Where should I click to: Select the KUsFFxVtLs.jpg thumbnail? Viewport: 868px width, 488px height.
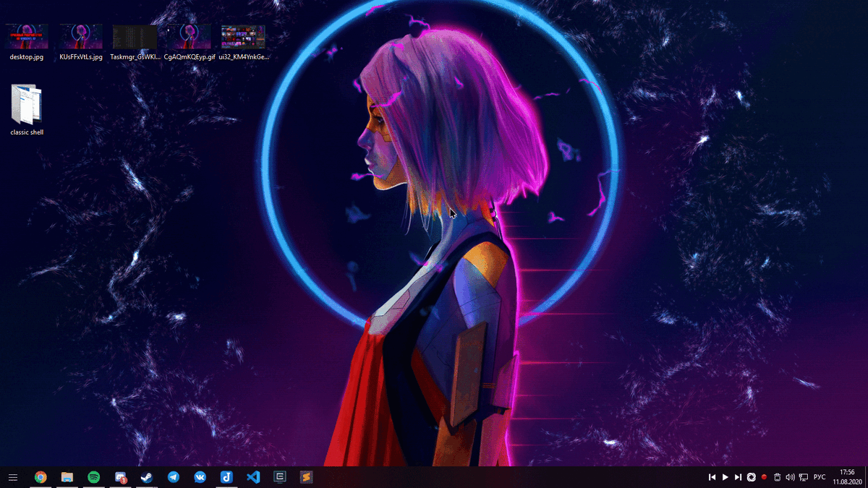[x=81, y=36]
